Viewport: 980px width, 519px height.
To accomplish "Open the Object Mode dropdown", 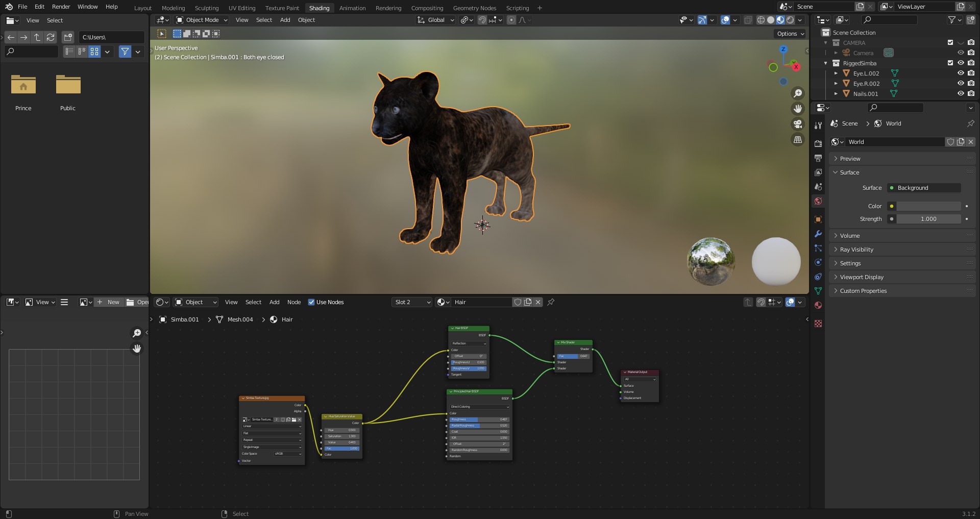I will coord(202,20).
